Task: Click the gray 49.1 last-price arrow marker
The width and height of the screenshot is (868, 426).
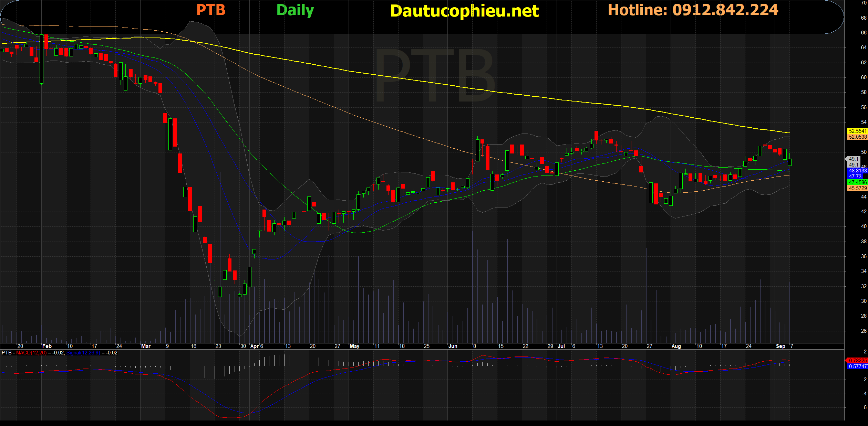Action: 853,159
